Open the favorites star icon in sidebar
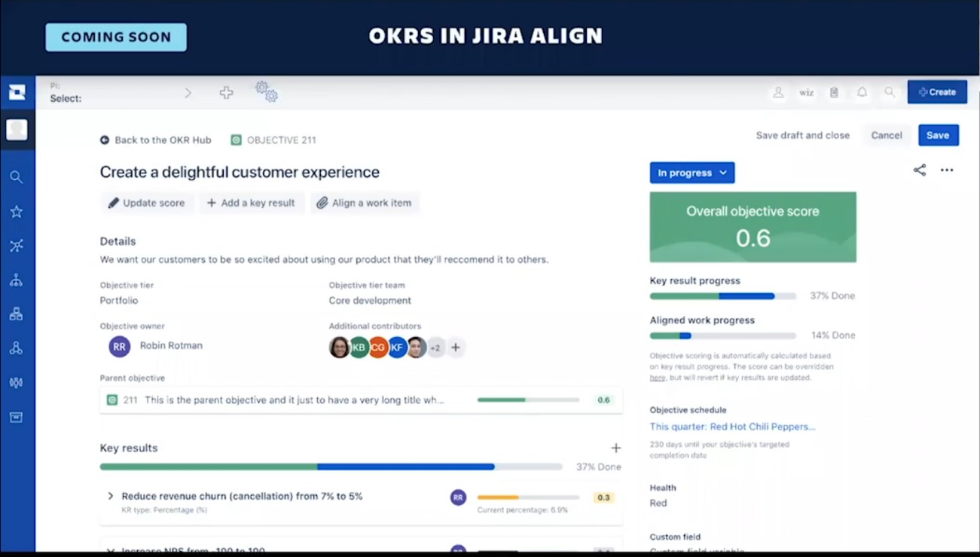The image size is (980, 557). [16, 212]
